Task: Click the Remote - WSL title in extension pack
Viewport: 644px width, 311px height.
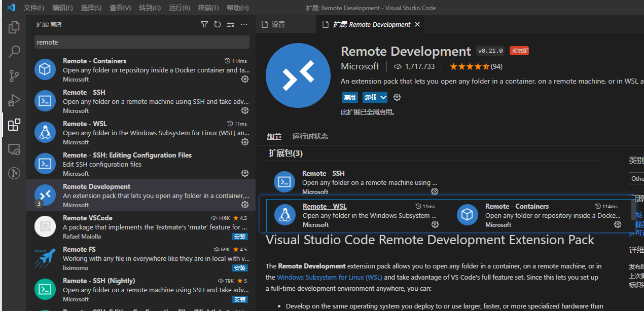Action: pyautogui.click(x=325, y=206)
